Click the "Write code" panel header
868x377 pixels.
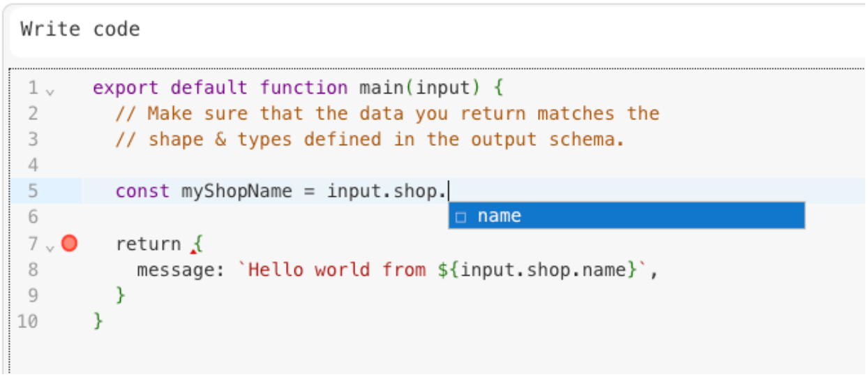(80, 29)
